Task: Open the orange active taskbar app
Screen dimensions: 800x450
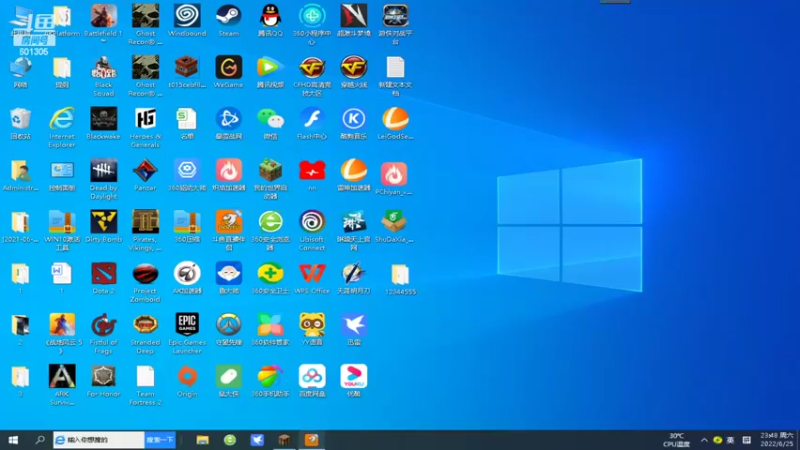Action: point(312,440)
